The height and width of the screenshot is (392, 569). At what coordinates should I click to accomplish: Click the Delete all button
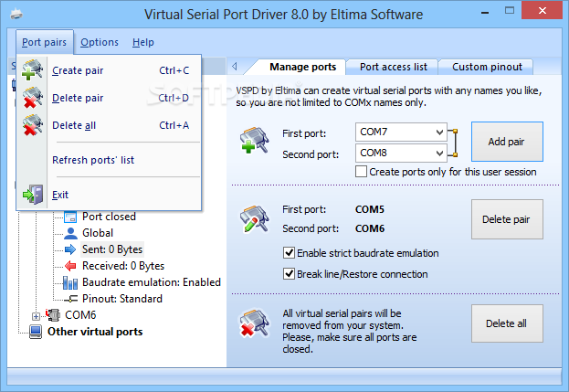tap(507, 323)
